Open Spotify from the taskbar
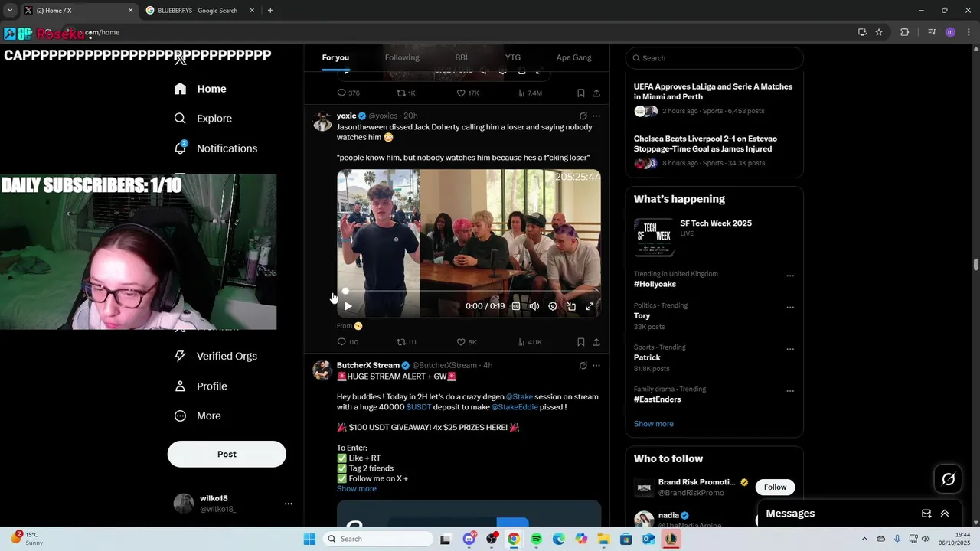 536,539
